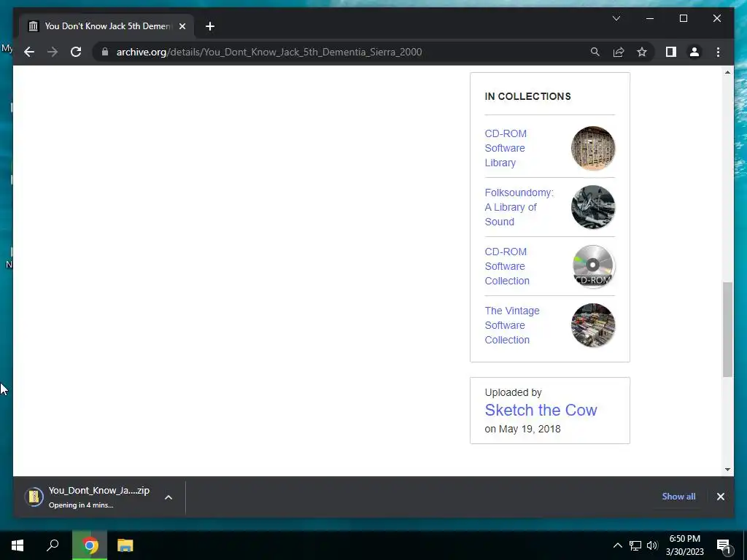Click the Folksoundomy collection thumbnail
The width and height of the screenshot is (747, 560).
pos(593,207)
